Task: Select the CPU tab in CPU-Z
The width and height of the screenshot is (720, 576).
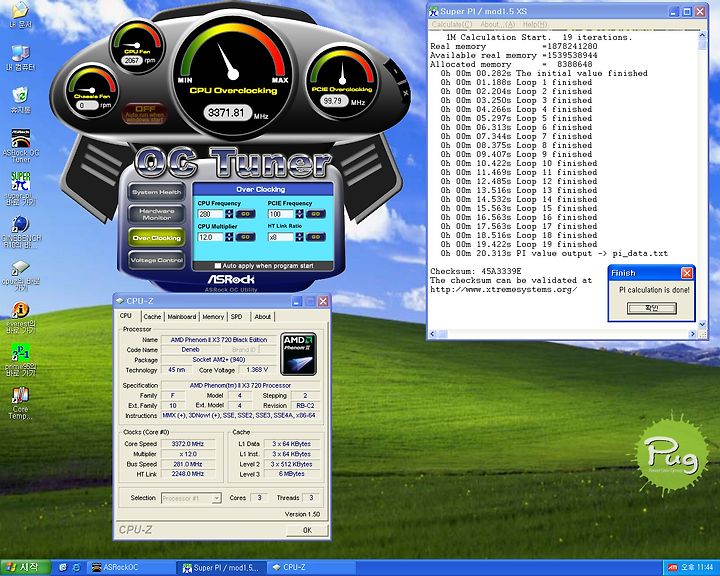Action: 126,316
